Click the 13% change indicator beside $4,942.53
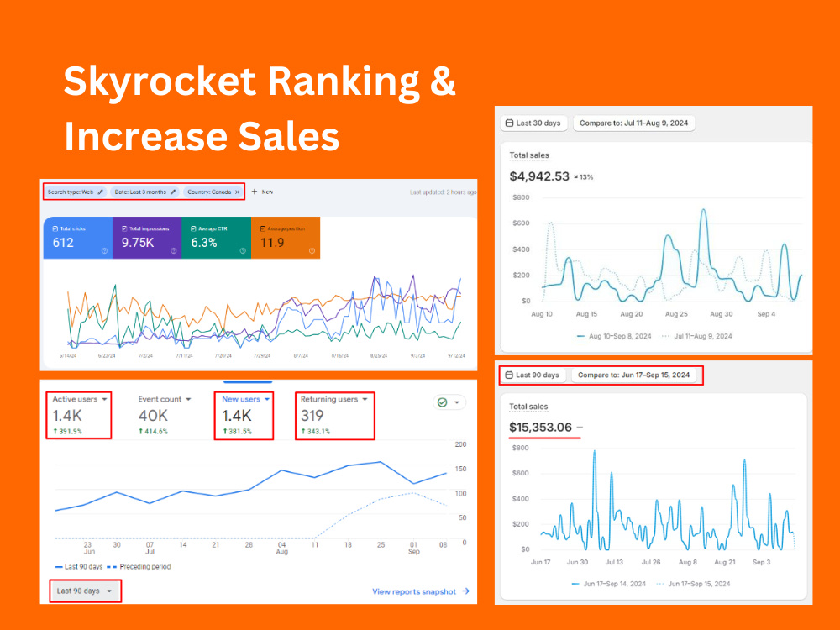 tap(584, 176)
